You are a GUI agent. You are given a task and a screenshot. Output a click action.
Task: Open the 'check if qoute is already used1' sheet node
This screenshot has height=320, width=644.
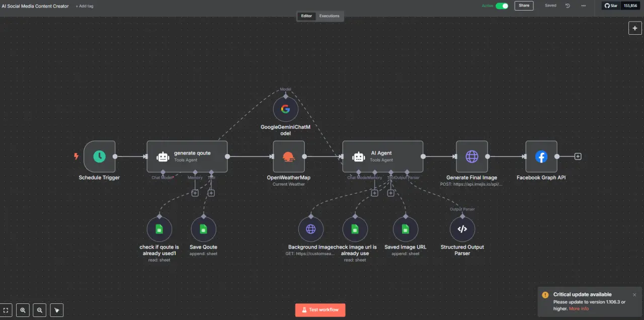[159, 229]
